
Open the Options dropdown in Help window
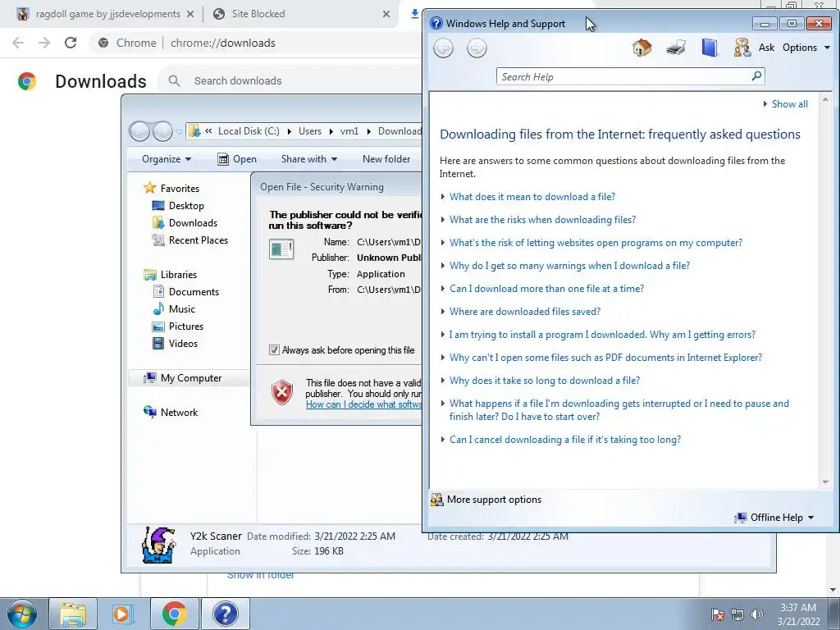806,47
